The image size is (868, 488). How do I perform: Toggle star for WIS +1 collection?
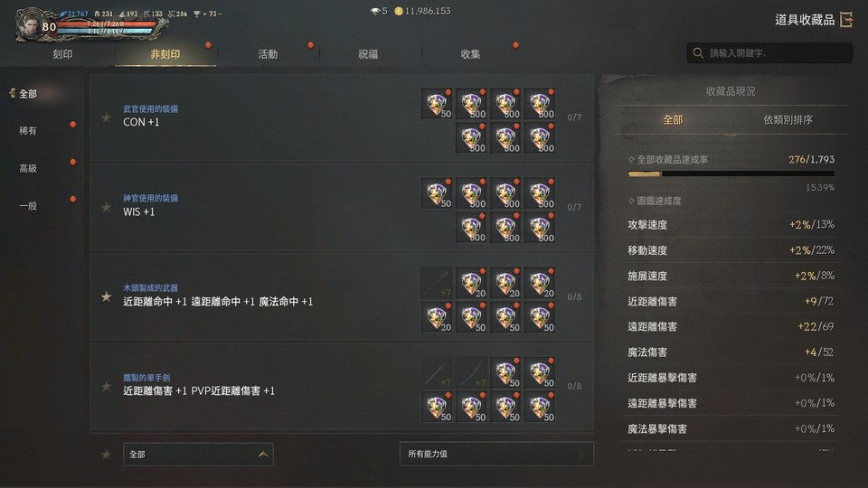pyautogui.click(x=107, y=207)
